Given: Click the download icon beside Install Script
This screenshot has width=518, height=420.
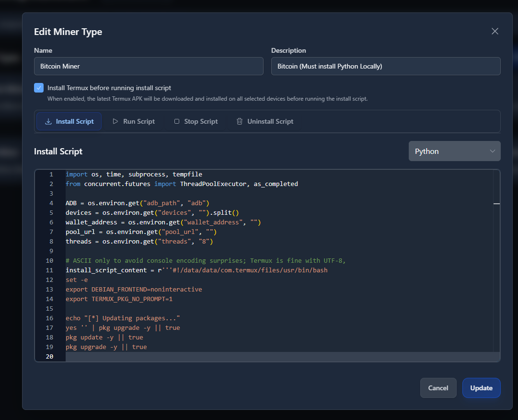Looking at the screenshot, I should [x=48, y=122].
